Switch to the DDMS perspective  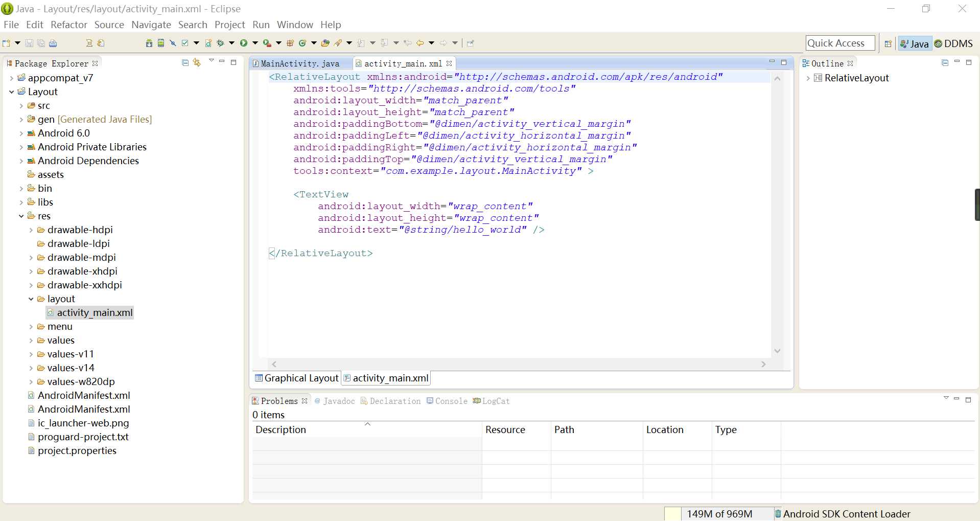953,43
